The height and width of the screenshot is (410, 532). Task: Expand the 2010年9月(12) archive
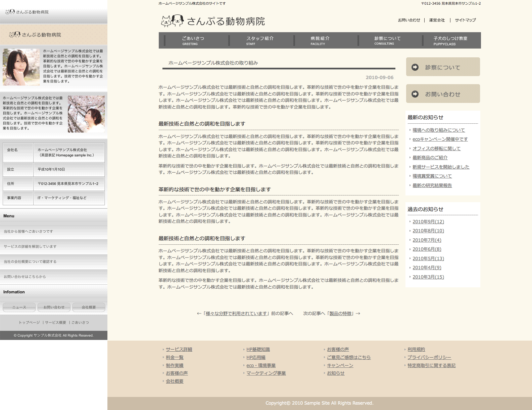click(x=428, y=222)
